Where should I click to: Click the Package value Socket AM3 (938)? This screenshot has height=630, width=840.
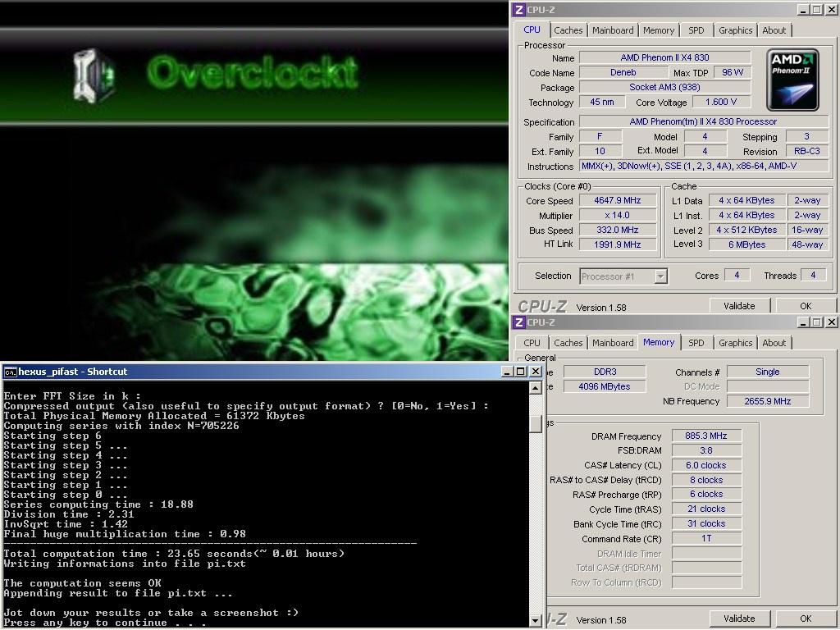664,87
